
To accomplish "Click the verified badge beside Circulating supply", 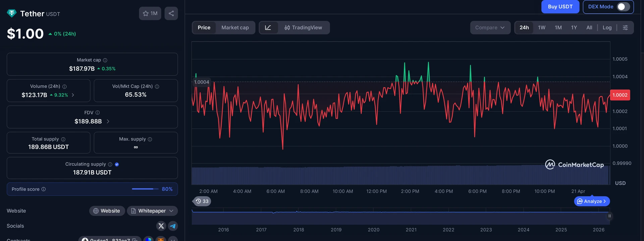I will [117, 164].
